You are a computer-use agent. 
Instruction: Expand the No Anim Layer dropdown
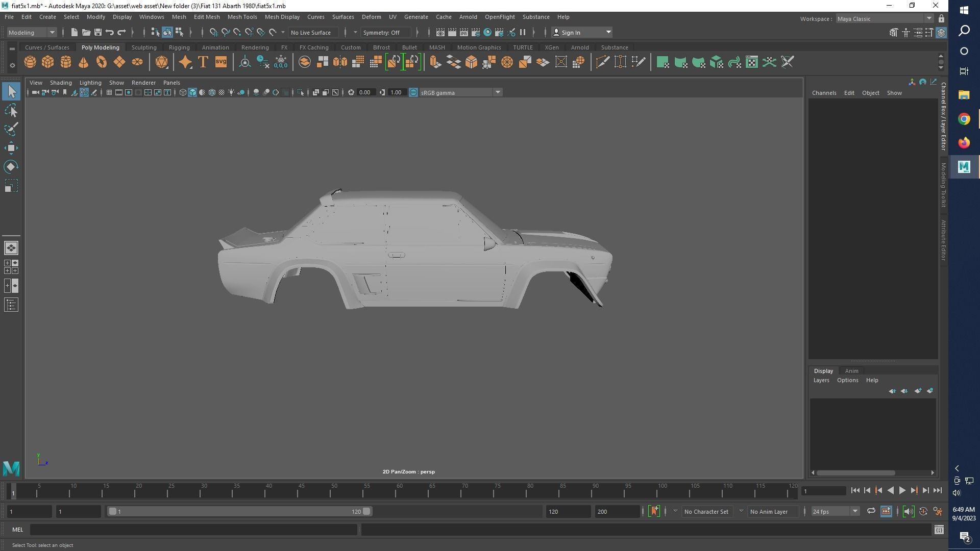(741, 511)
